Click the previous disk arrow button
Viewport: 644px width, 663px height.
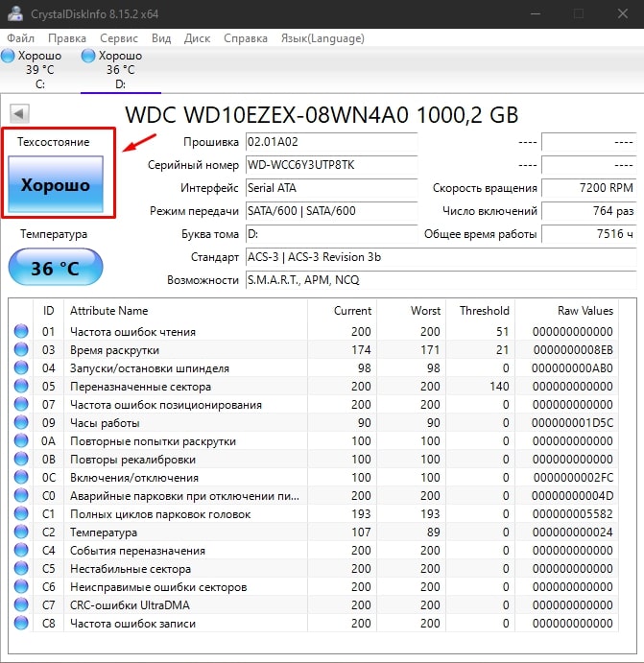point(19,113)
